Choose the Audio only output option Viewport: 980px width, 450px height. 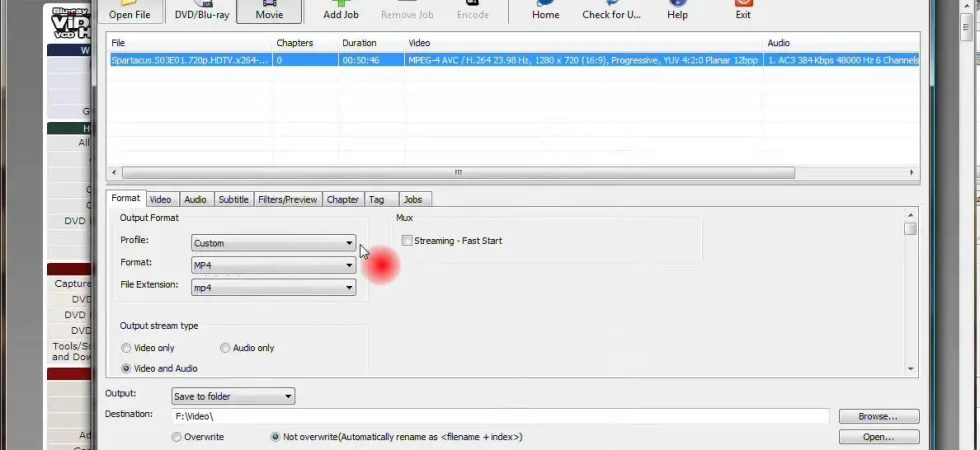click(225, 348)
